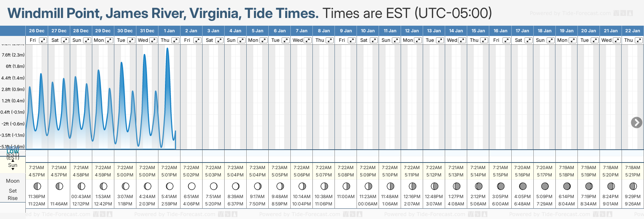
Task: Expand the Wed 7 Jan column
Action: click(x=308, y=40)
